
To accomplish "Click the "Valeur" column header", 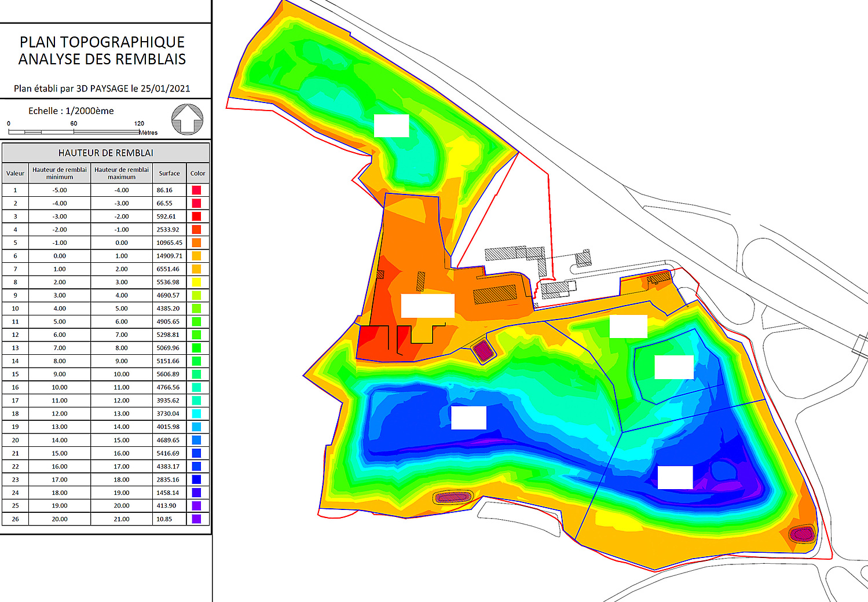I will pos(16,173).
